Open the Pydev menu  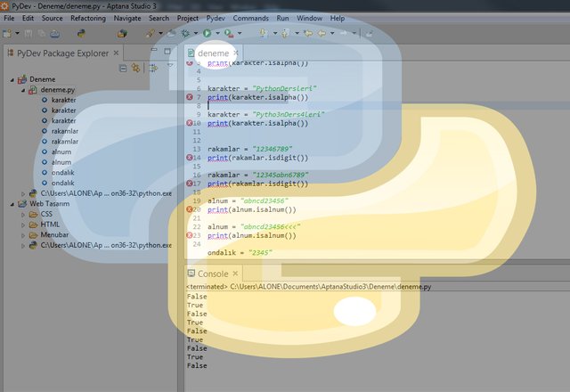coord(215,18)
